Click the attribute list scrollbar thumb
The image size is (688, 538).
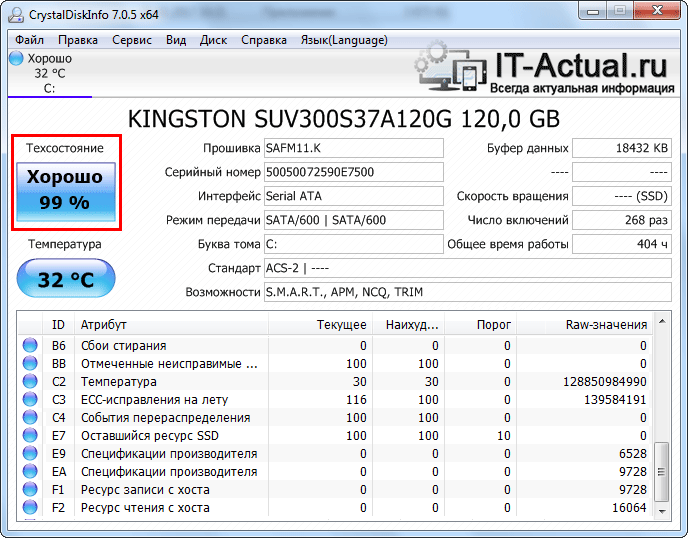point(662,472)
